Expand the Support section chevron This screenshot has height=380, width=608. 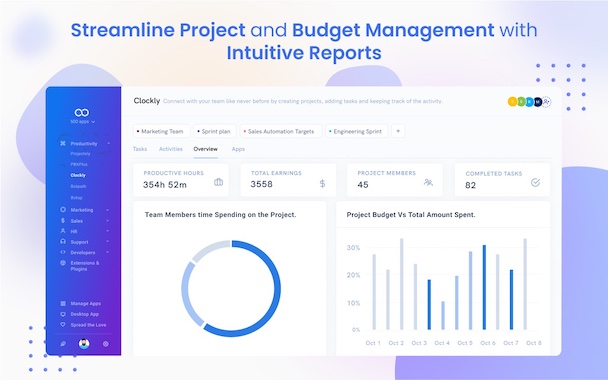point(107,242)
